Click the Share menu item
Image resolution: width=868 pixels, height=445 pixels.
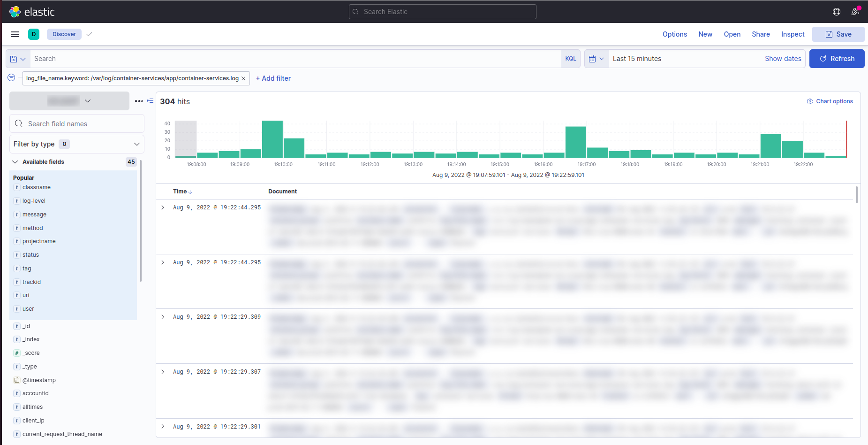click(761, 34)
